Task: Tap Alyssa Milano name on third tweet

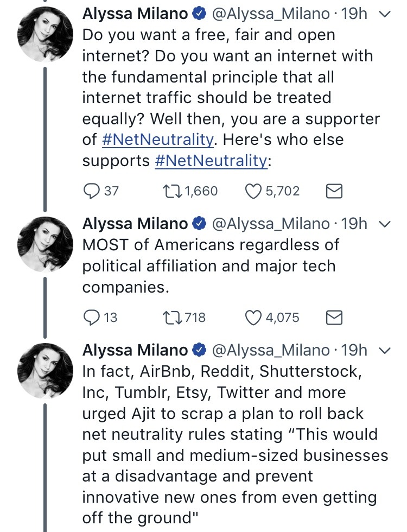Action: 135,350
